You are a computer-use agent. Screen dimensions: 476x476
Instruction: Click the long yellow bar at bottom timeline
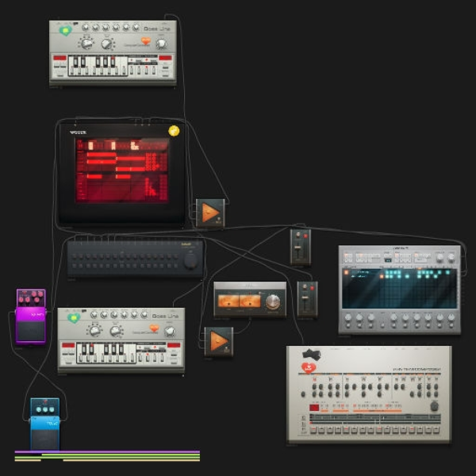132,460
